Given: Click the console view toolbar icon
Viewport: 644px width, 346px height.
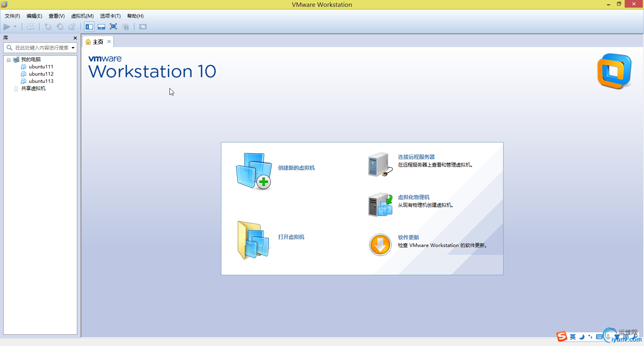Looking at the screenshot, I should (x=143, y=27).
